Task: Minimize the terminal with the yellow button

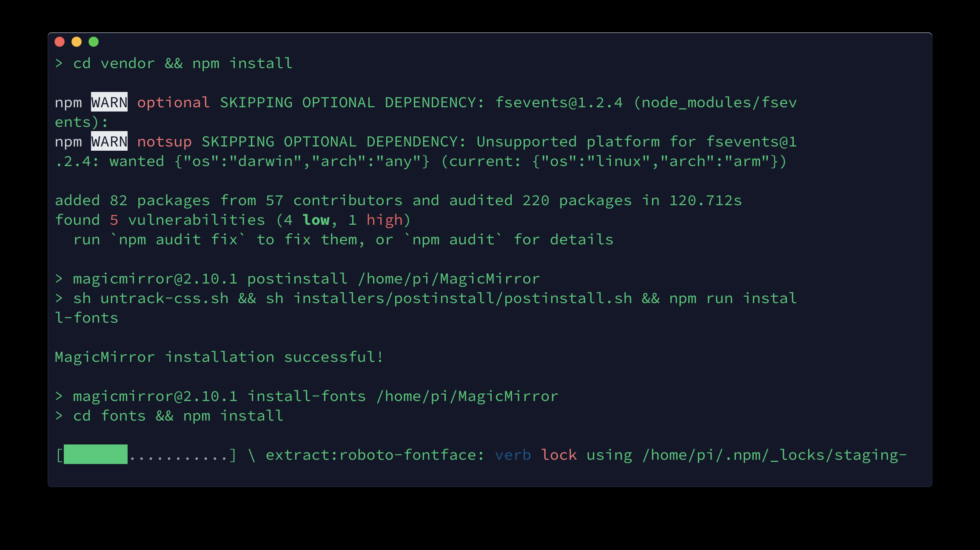Action: pyautogui.click(x=77, y=42)
